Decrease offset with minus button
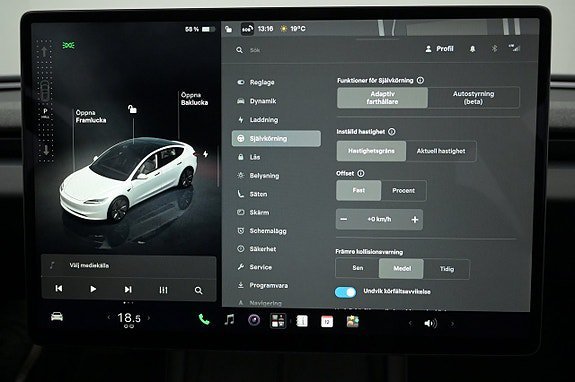The image size is (575, 382). [x=344, y=219]
